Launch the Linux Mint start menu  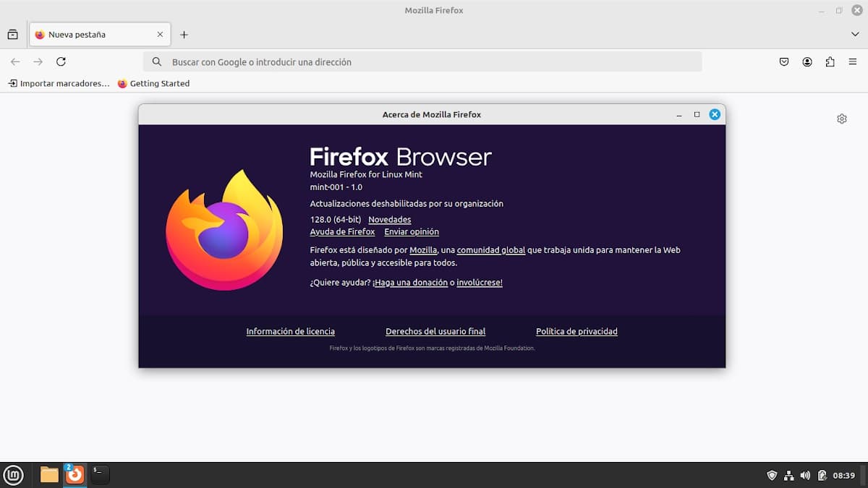click(13, 475)
